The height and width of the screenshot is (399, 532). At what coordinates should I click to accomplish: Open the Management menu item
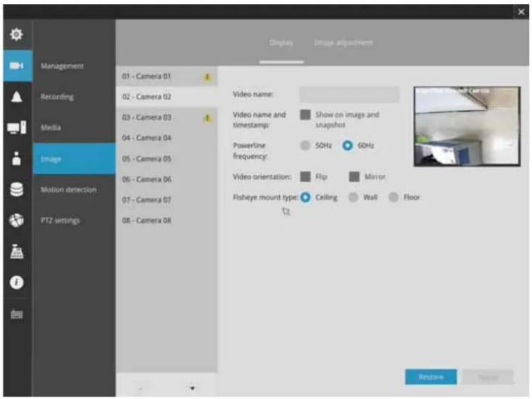tap(62, 66)
